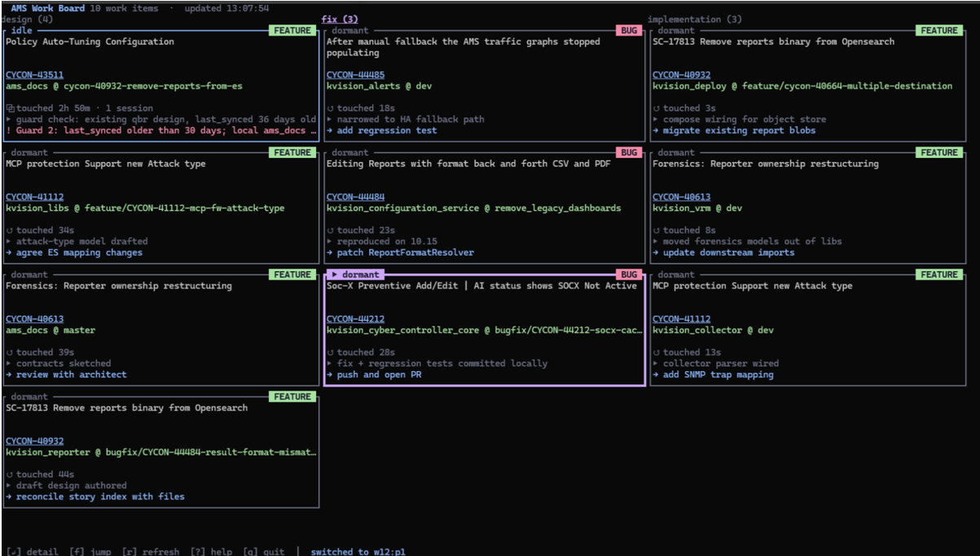This screenshot has width=980, height=556.
Task: Click BUG tag on Editing Reports card
Action: (x=629, y=152)
